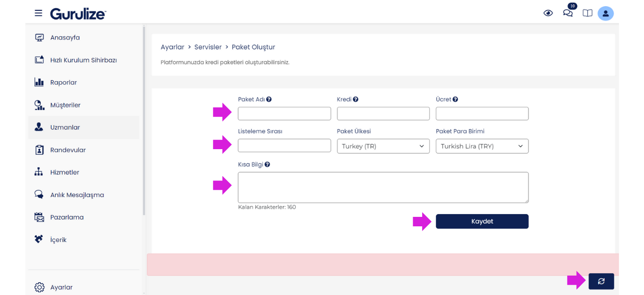Click the Paket Adı help icon

coord(269,99)
